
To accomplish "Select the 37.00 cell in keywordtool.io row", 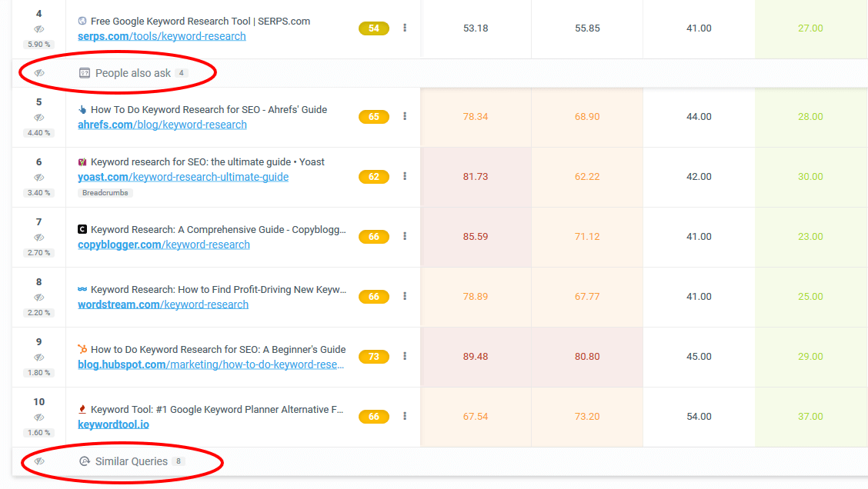I will click(x=810, y=417).
